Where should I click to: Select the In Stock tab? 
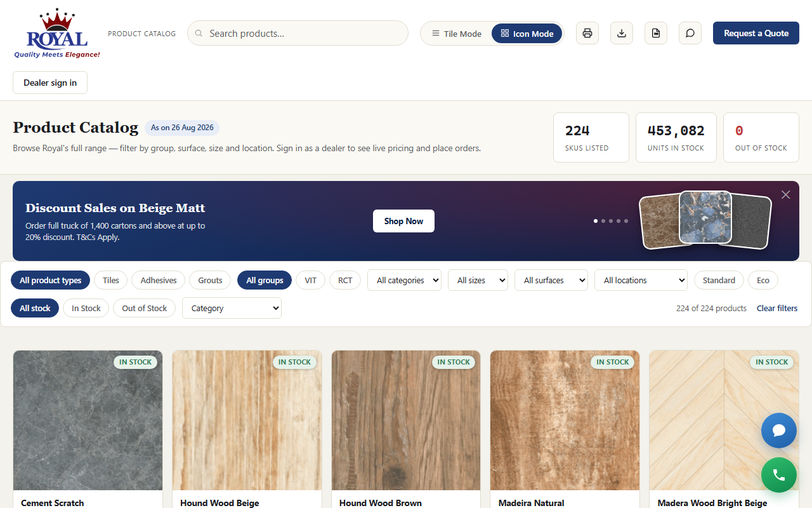point(86,308)
